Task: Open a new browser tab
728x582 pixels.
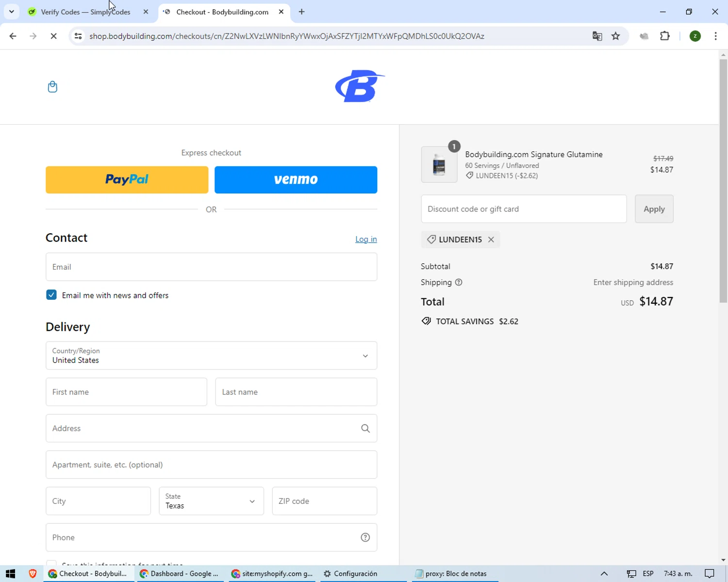Action: pos(302,12)
